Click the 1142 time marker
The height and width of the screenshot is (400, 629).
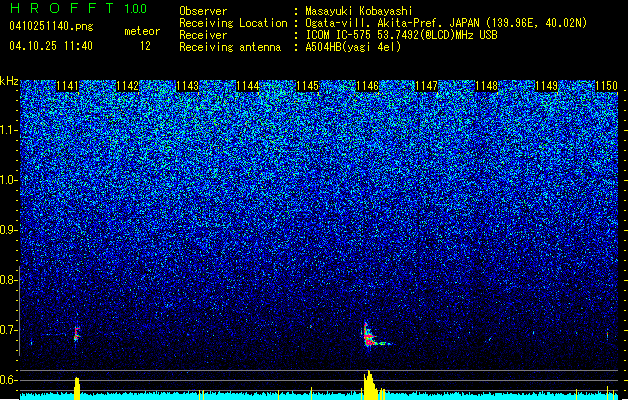point(127,86)
